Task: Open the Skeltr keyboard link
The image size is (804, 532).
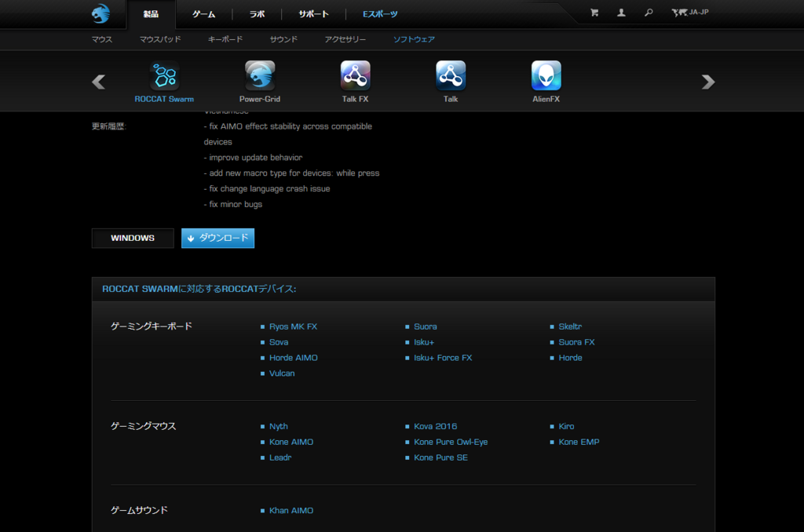Action: click(570, 327)
